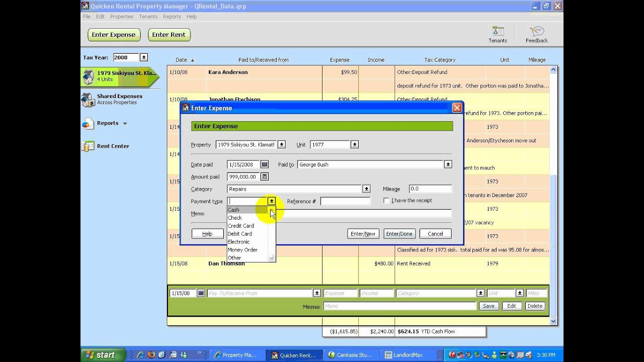
Task: Open Firefox quick launch icon
Action: [151, 355]
